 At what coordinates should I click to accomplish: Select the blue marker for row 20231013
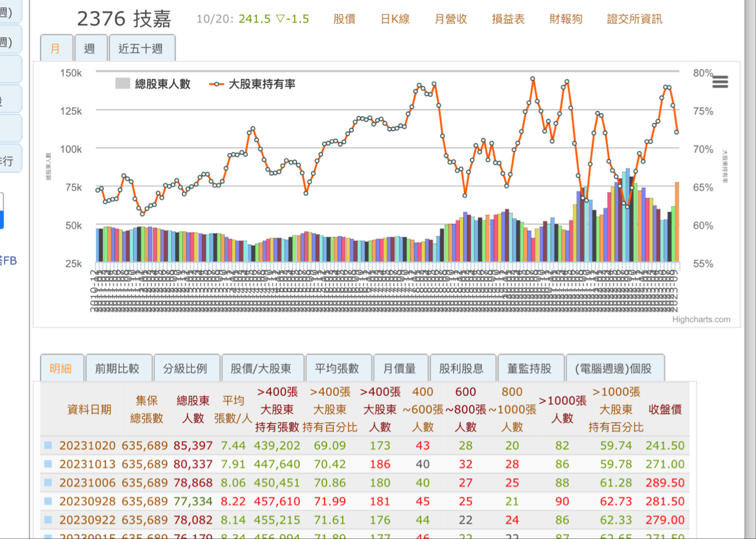click(x=48, y=464)
